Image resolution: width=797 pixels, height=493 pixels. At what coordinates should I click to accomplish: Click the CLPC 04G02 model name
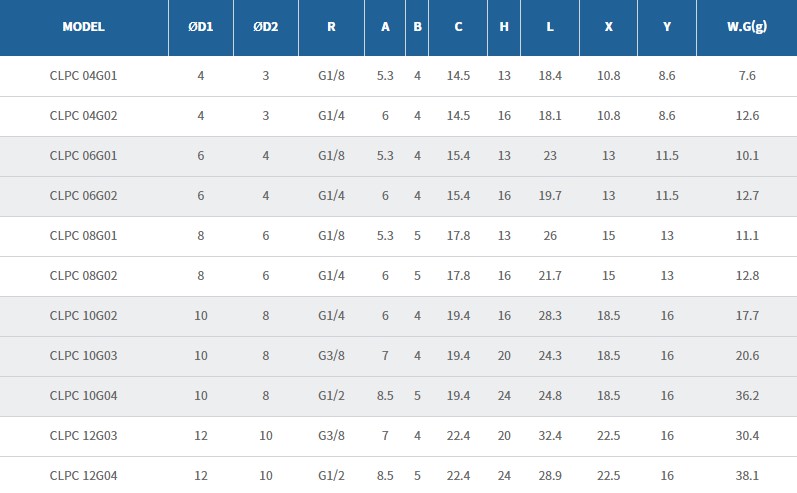coord(83,116)
